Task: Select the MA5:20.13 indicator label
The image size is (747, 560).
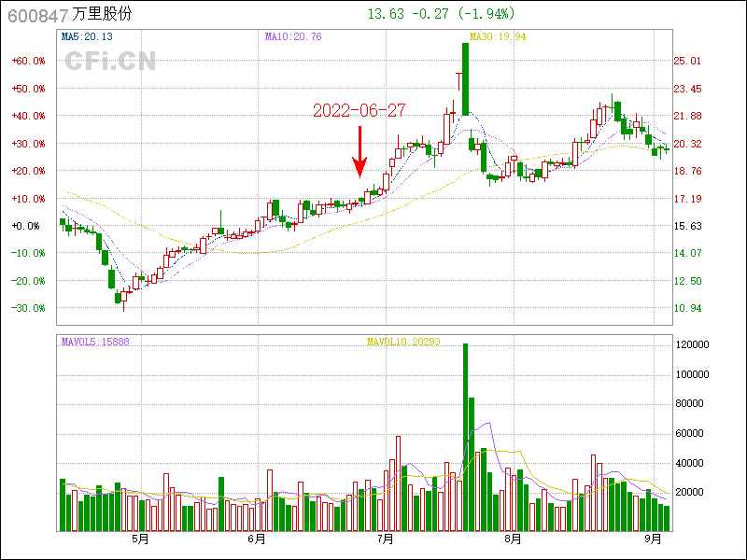Action: tap(87, 36)
